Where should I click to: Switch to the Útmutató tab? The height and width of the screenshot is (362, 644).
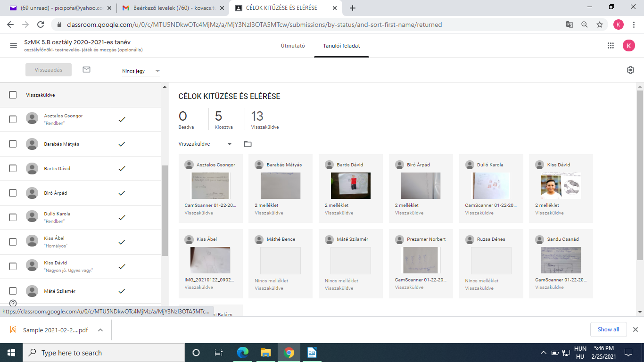point(293,46)
